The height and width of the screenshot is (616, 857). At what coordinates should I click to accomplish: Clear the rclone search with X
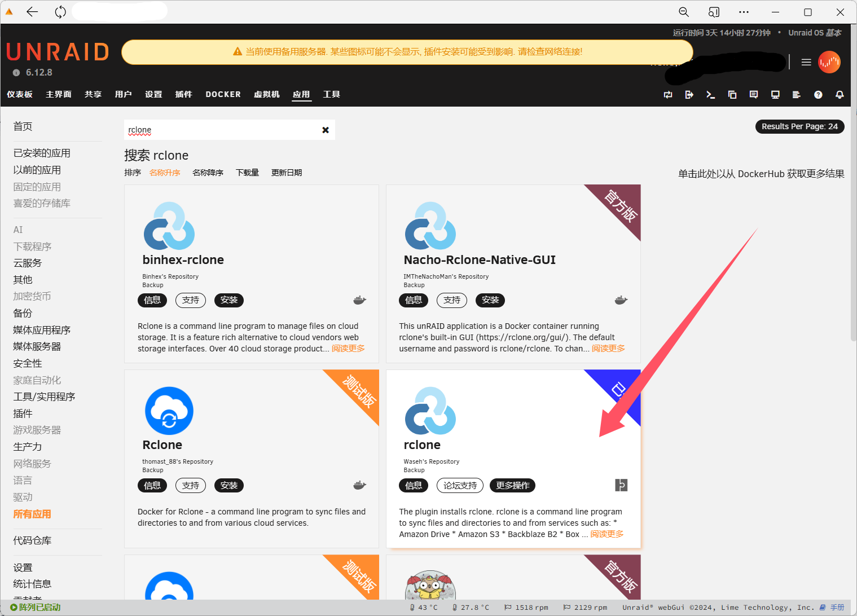326,130
